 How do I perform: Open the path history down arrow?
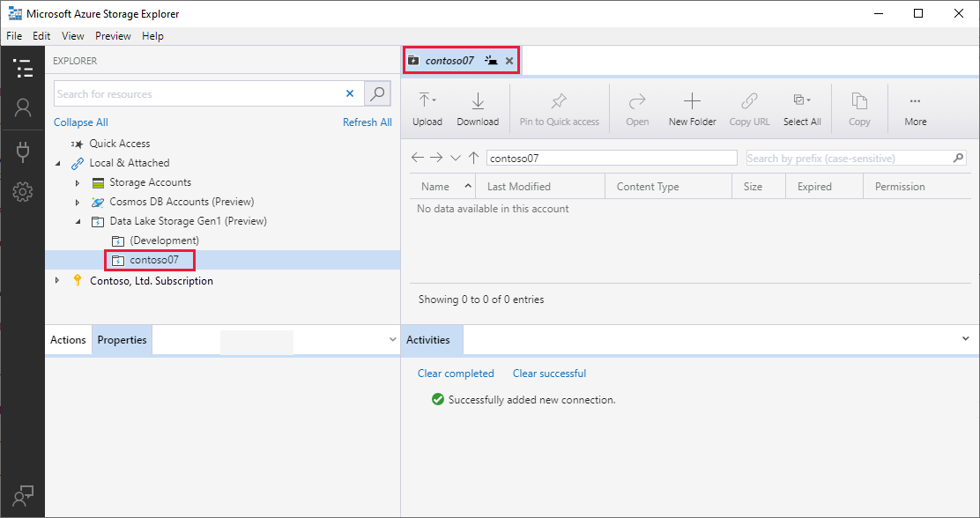click(456, 158)
